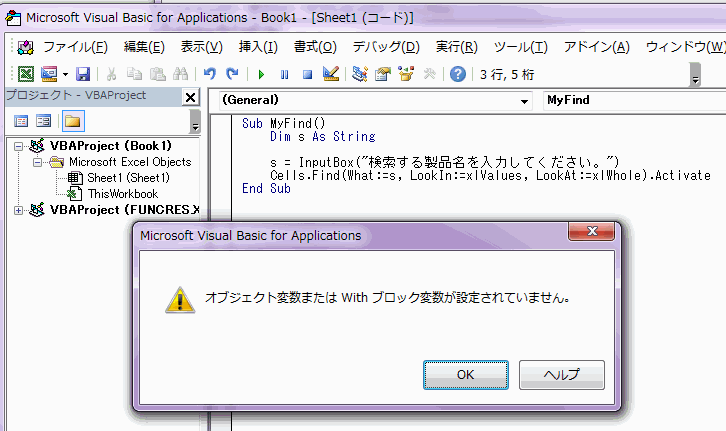
Task: Open Properties Window toolbar icon
Action: point(383,74)
